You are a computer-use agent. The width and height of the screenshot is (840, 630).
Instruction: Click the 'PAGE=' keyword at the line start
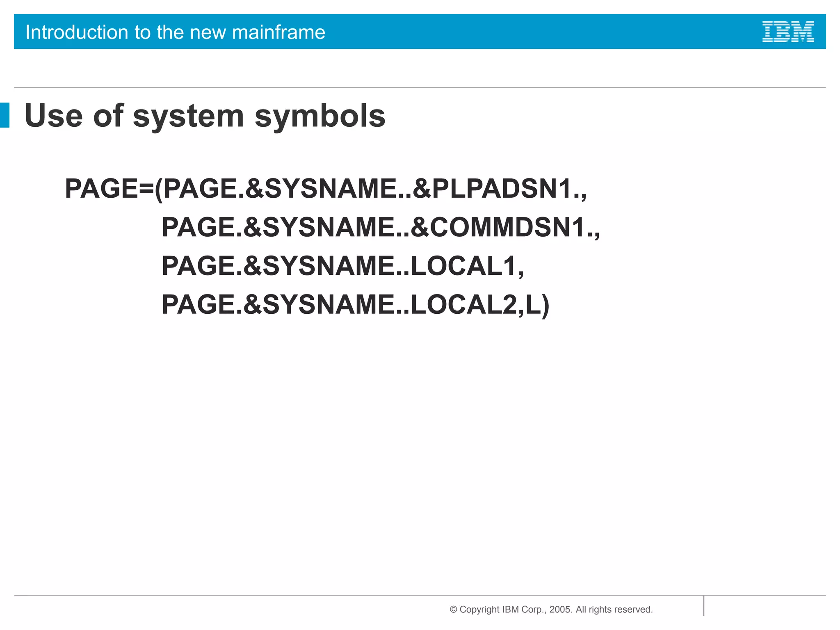coord(109,189)
